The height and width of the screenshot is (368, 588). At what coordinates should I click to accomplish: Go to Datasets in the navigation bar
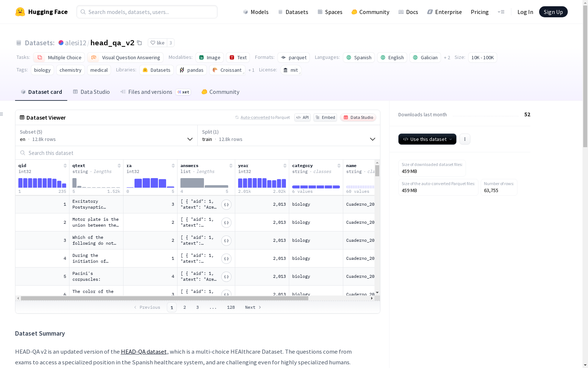(293, 12)
